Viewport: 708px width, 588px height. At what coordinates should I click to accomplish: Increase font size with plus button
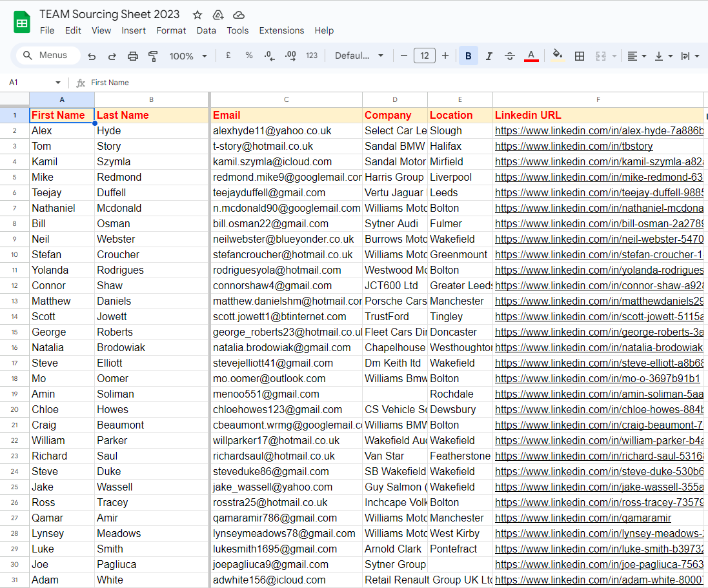point(445,56)
